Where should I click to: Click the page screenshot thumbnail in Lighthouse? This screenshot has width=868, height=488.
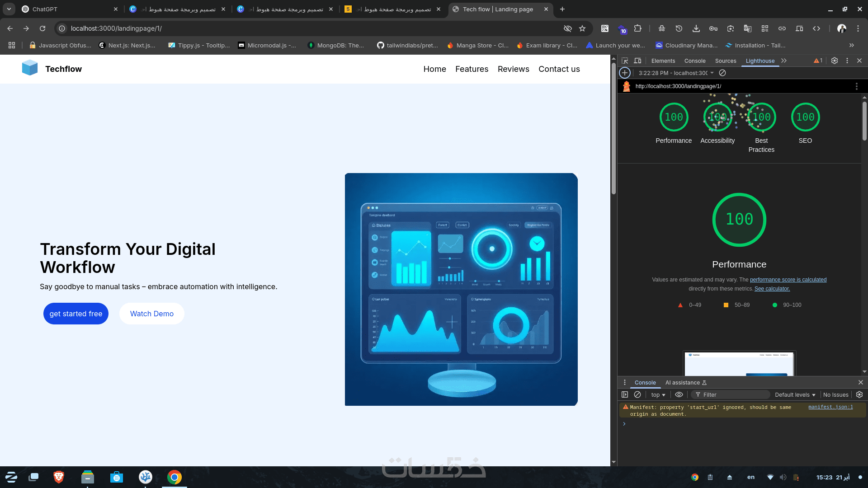click(x=739, y=363)
